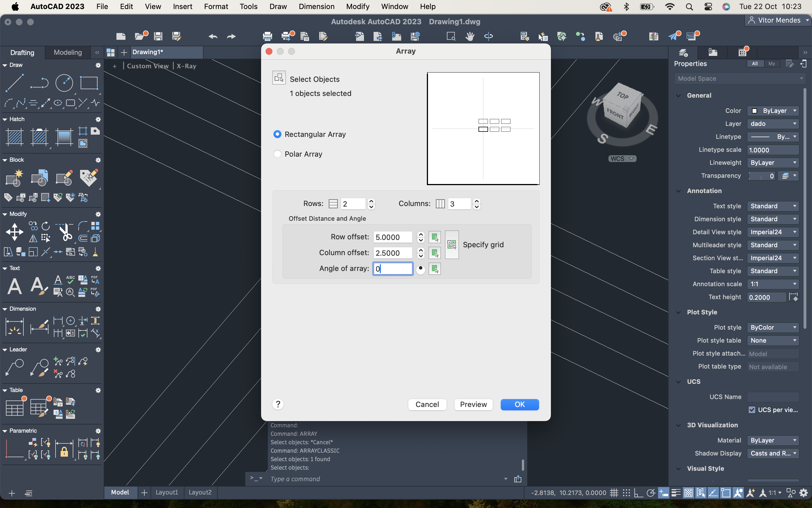Switch properties filter to All

[x=755, y=63]
